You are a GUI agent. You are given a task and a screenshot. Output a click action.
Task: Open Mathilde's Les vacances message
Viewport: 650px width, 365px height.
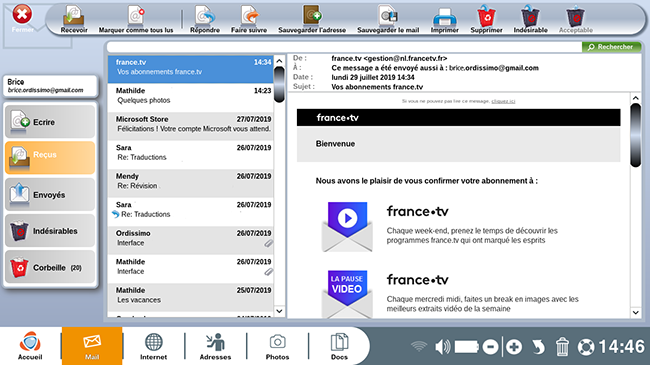pyautogui.click(x=191, y=297)
